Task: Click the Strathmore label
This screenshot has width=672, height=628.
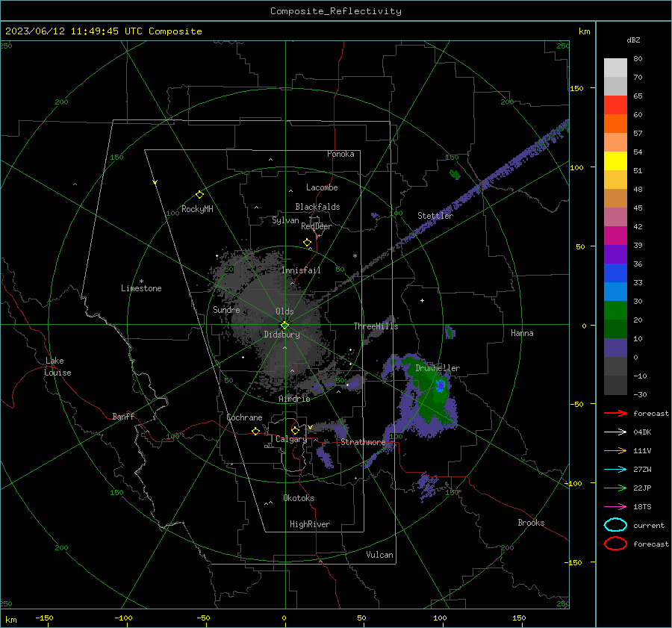Action: point(363,442)
